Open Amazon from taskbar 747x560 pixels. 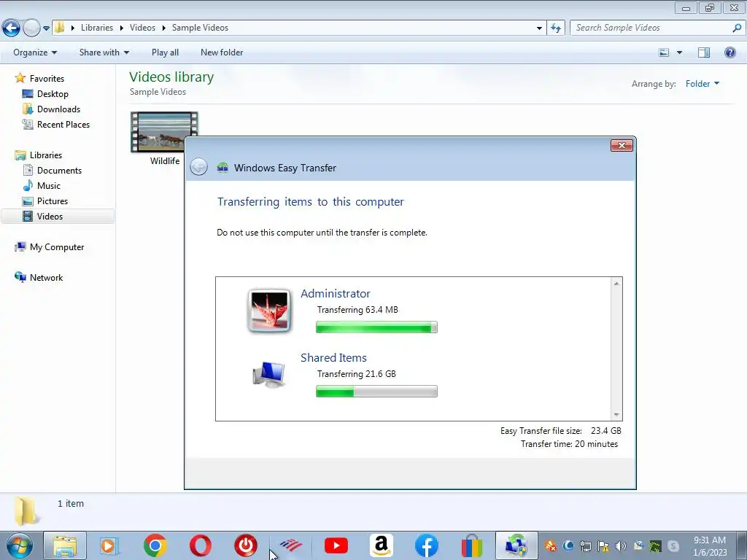point(381,545)
